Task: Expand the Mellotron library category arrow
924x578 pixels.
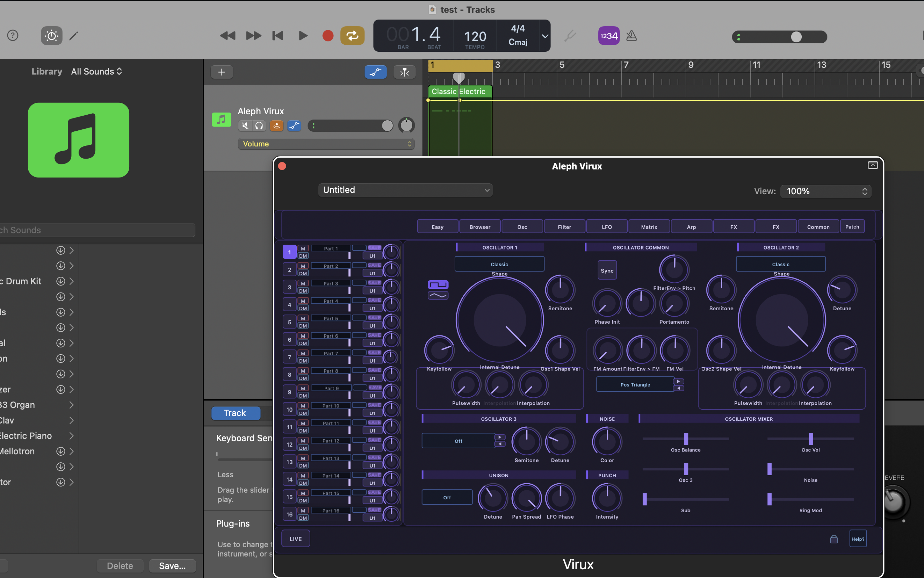Action: coord(72,451)
